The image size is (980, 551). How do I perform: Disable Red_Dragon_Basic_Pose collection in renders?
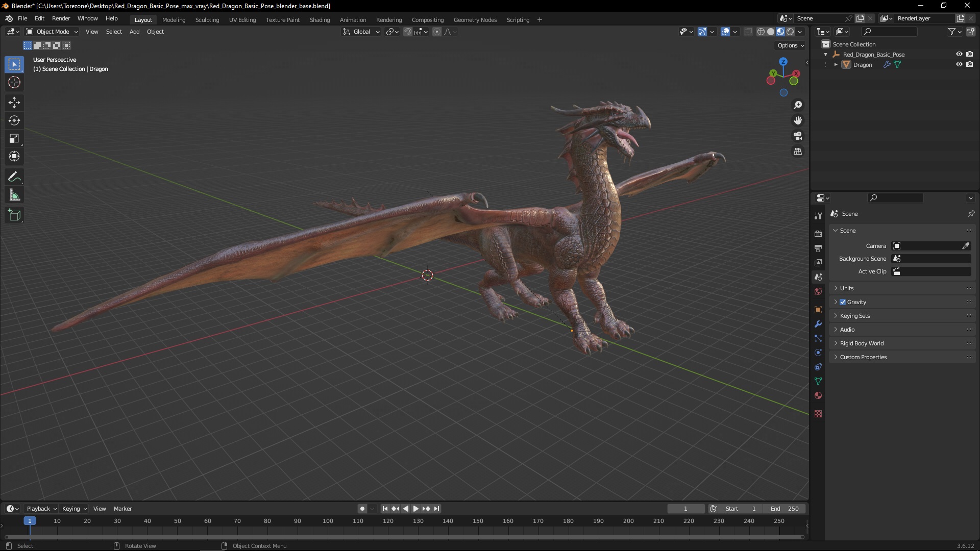pos(969,54)
